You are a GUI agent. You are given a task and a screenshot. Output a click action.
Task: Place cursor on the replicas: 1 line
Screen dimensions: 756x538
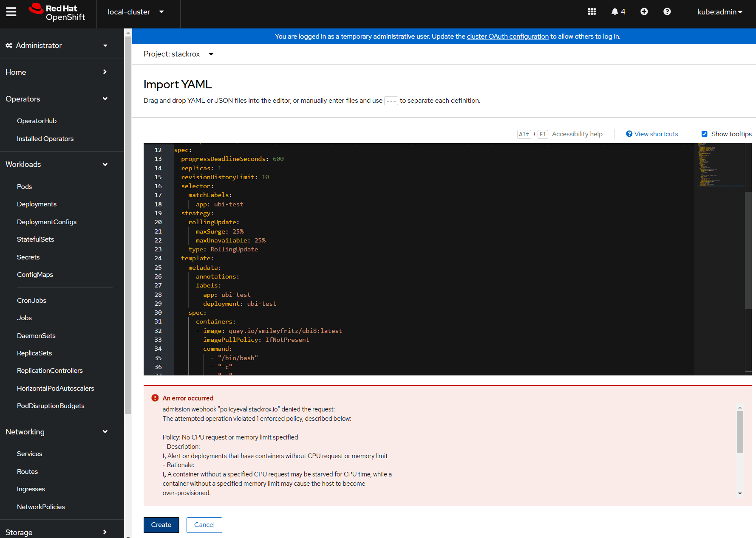[201, 168]
